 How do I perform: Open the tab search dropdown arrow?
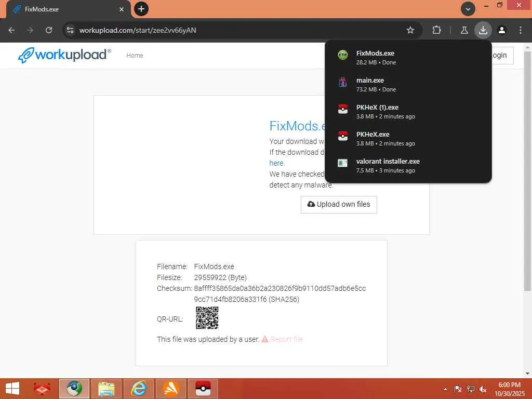pyautogui.click(x=468, y=9)
